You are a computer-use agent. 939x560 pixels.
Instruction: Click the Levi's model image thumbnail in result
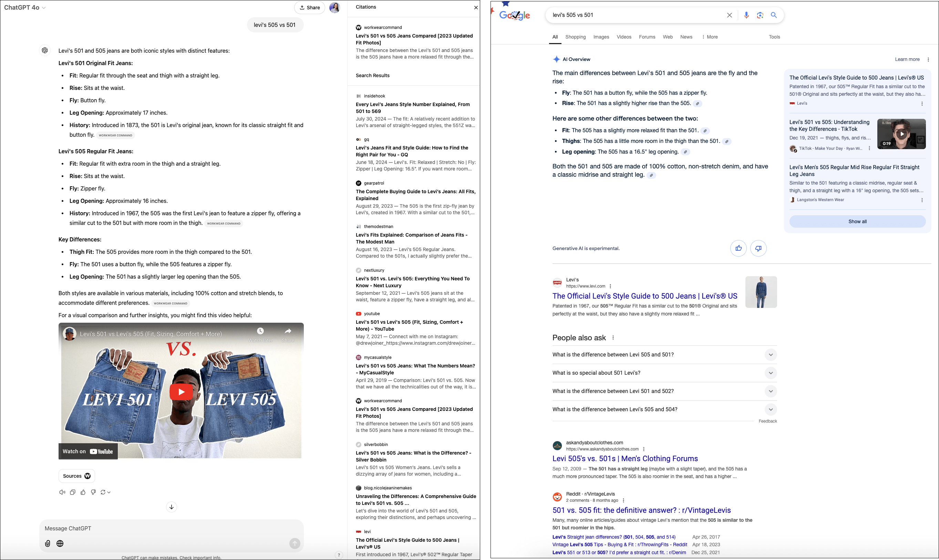tap(761, 292)
